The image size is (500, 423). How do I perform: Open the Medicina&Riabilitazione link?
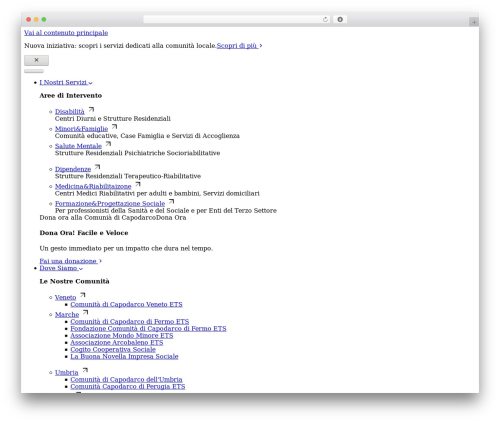tap(93, 187)
